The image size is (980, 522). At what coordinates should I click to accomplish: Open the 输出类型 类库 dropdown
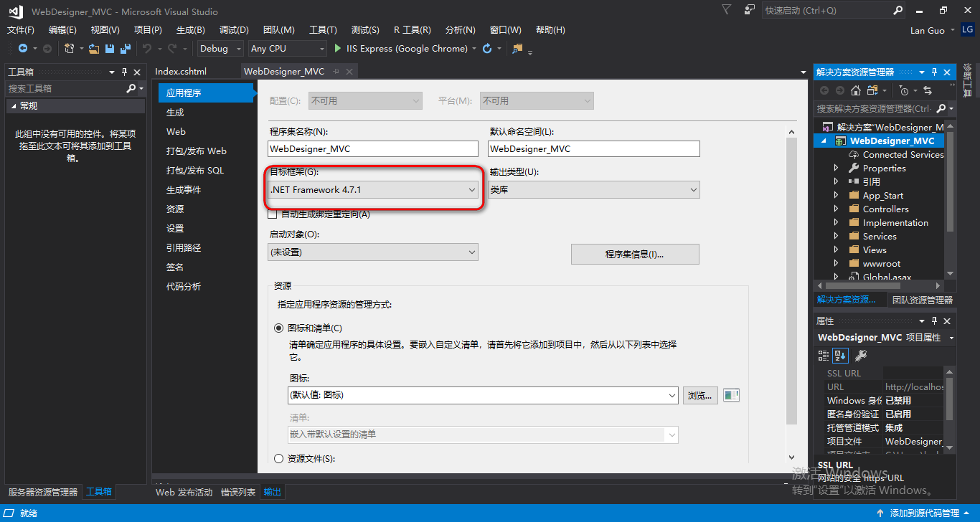pyautogui.click(x=594, y=189)
